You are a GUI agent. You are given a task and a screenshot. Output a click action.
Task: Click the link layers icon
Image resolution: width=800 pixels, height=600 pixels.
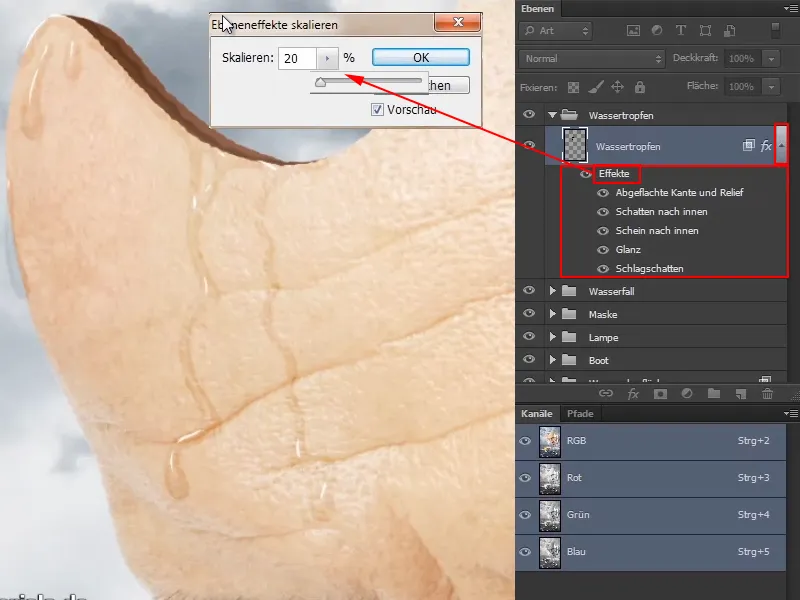coord(606,393)
